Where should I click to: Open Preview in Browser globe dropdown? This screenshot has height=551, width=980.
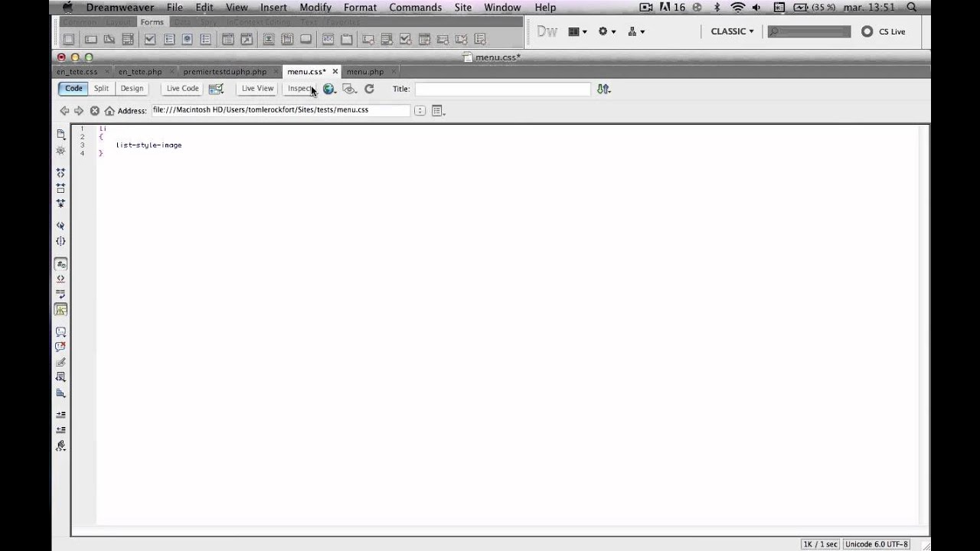330,89
